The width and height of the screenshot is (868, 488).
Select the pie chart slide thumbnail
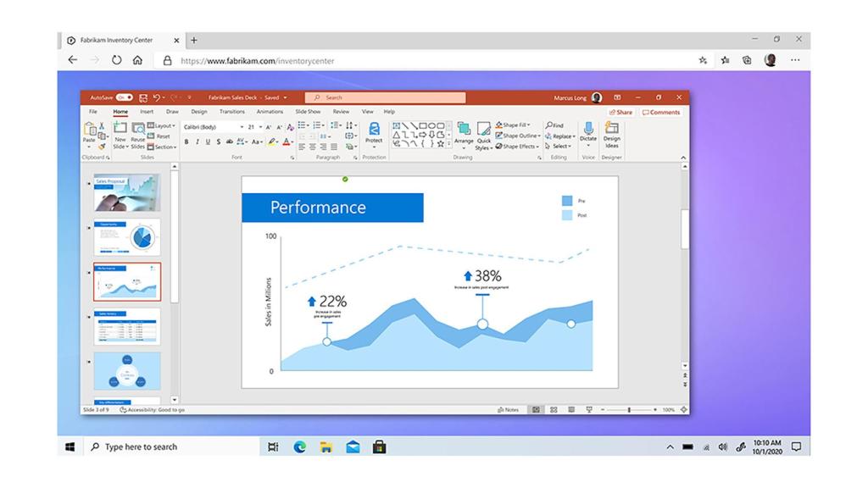tap(127, 237)
